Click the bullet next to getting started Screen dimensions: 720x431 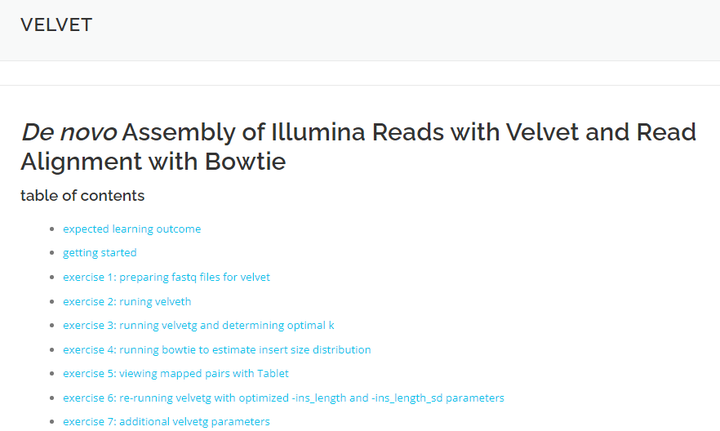click(x=51, y=254)
